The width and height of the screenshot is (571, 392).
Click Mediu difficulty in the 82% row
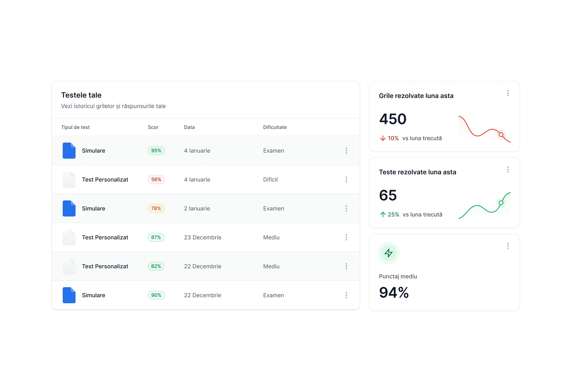pos(271,266)
